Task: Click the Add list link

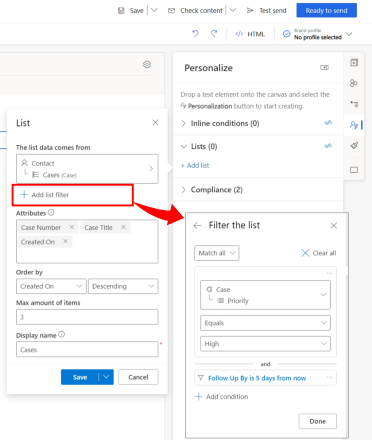Action: [195, 165]
